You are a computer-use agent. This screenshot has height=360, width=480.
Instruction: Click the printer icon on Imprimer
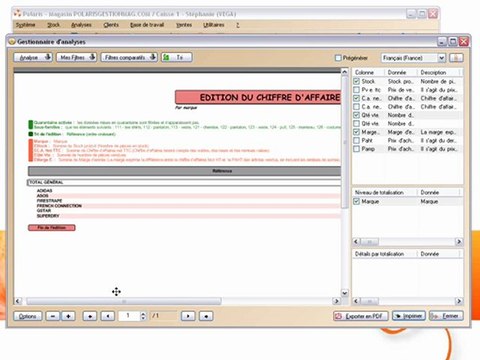pyautogui.click(x=398, y=316)
